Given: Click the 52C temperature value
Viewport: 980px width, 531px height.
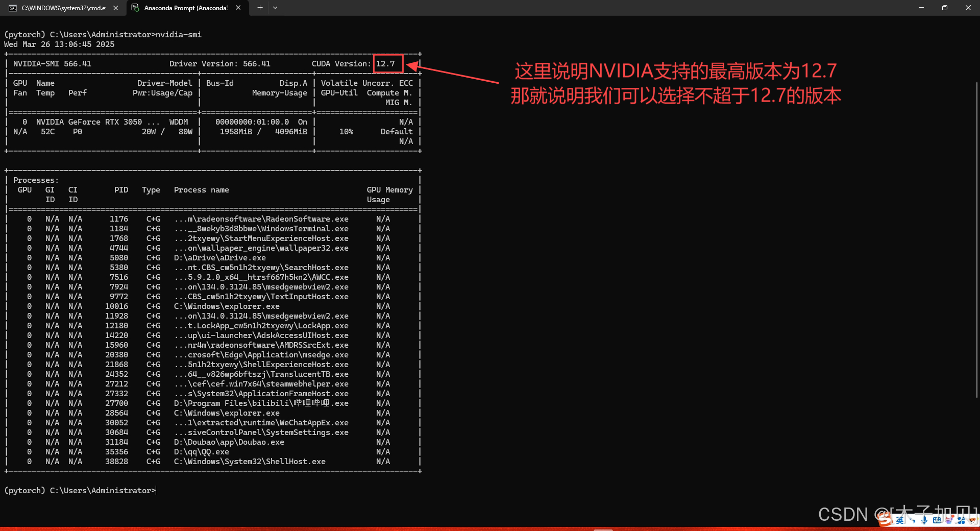Looking at the screenshot, I should (x=48, y=132).
